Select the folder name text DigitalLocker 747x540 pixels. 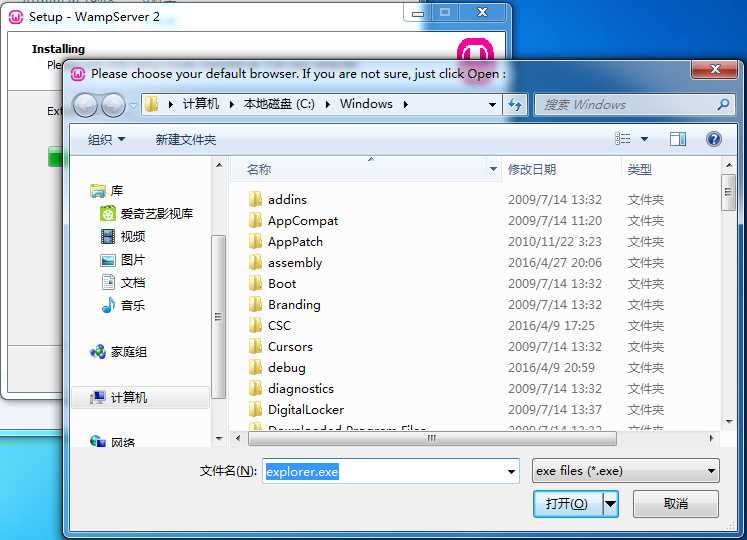click(x=306, y=409)
